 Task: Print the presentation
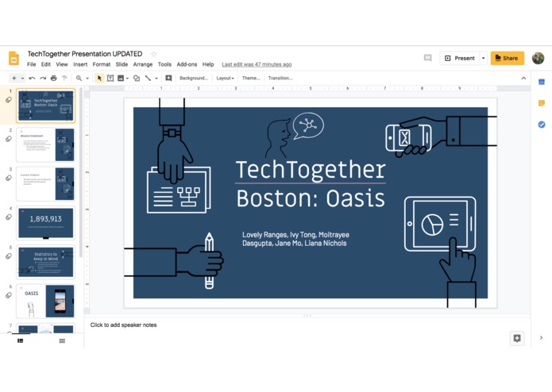53,78
